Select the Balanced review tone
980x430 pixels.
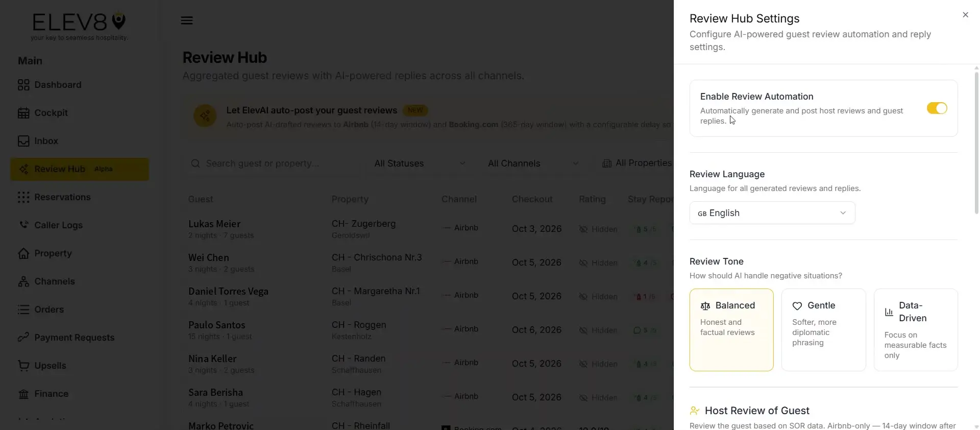click(731, 330)
